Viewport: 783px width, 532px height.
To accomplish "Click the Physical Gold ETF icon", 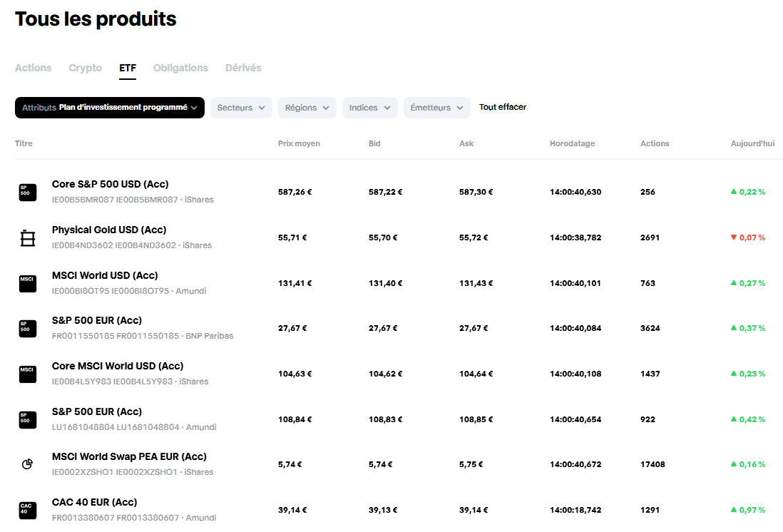I will tap(27, 237).
